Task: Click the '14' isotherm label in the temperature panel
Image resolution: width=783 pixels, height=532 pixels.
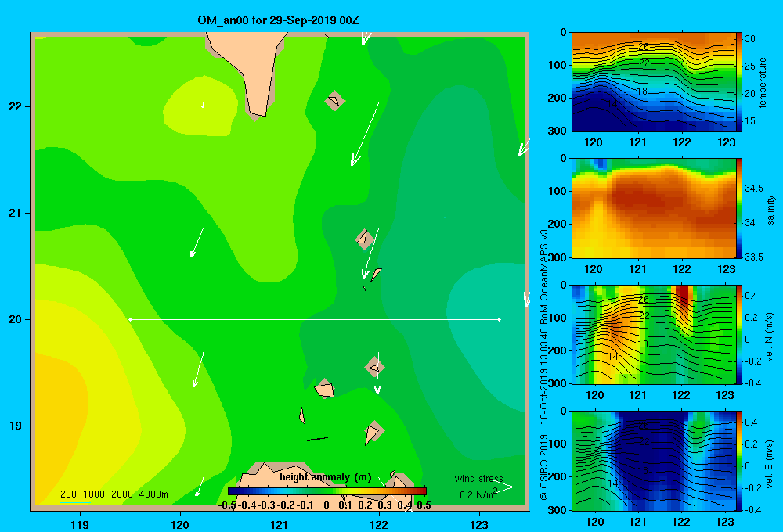Action: point(612,103)
